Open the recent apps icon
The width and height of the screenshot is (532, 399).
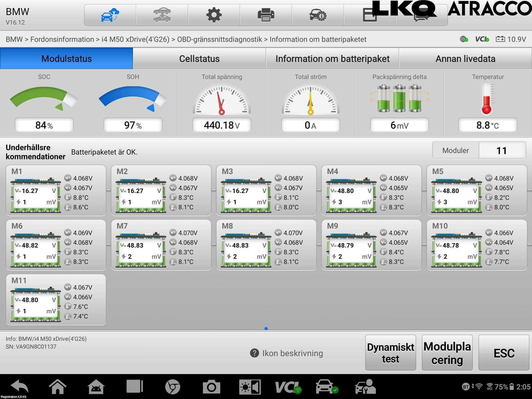tap(135, 387)
